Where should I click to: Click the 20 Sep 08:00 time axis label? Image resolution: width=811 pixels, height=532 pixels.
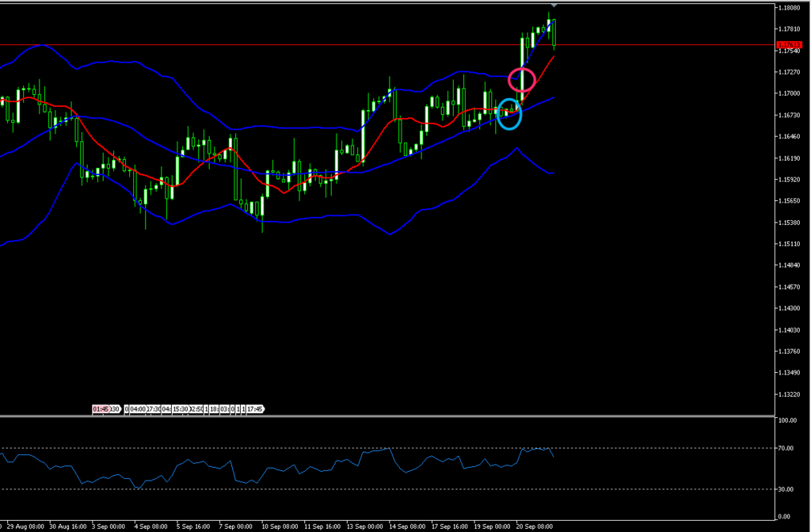[535, 526]
